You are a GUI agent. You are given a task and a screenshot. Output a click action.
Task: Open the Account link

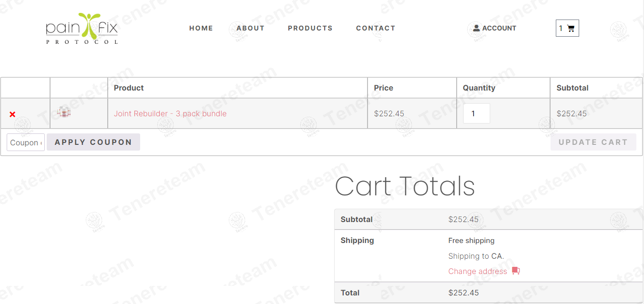click(495, 28)
